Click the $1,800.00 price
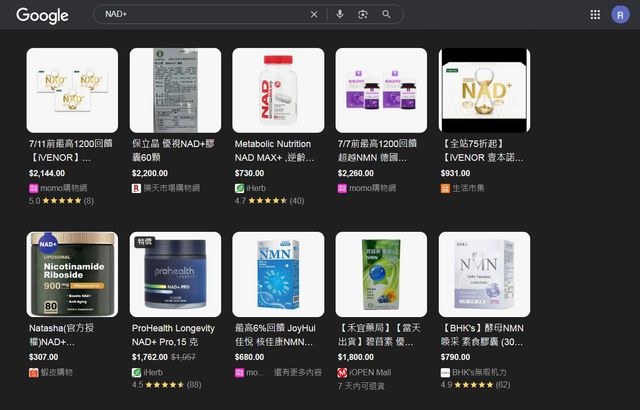Screen dimensions: 640x410 pyautogui.click(x=355, y=357)
